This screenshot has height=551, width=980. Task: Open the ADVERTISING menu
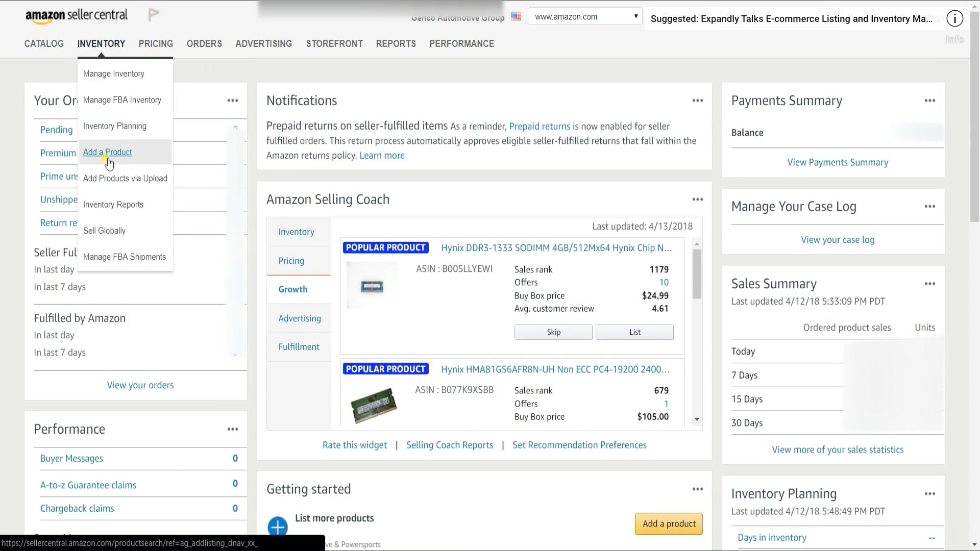click(264, 44)
